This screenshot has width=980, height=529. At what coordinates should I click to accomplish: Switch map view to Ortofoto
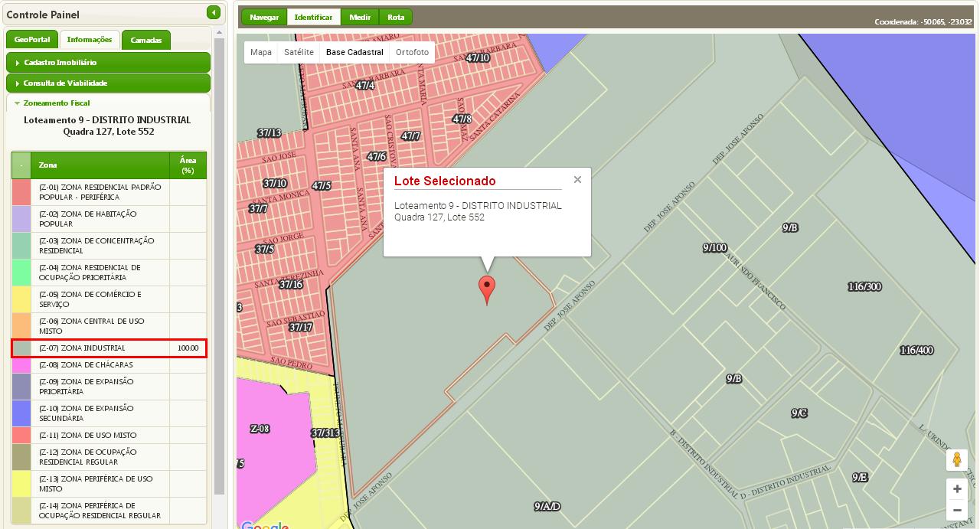click(412, 52)
